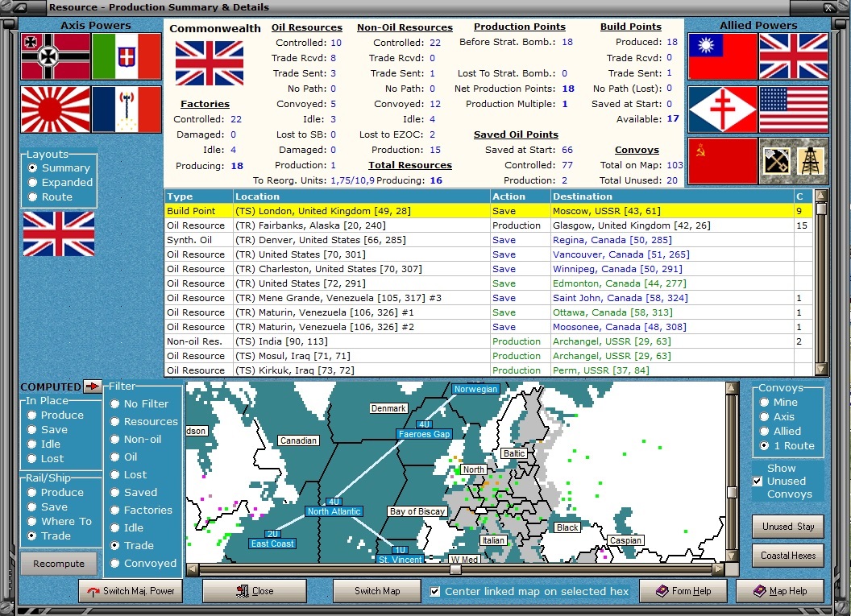The width and height of the screenshot is (851, 616).
Task: Select the Japan rising sun flag
Action: pyautogui.click(x=56, y=109)
